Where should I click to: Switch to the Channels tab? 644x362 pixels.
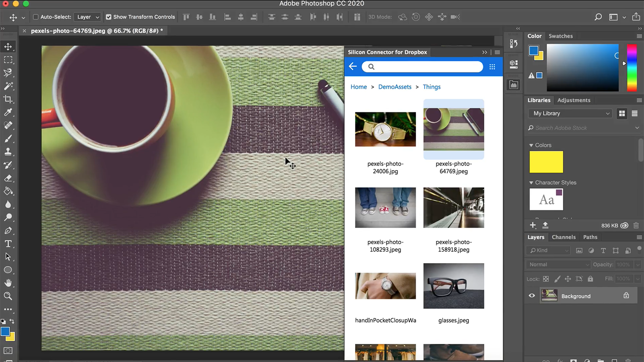coord(563,237)
